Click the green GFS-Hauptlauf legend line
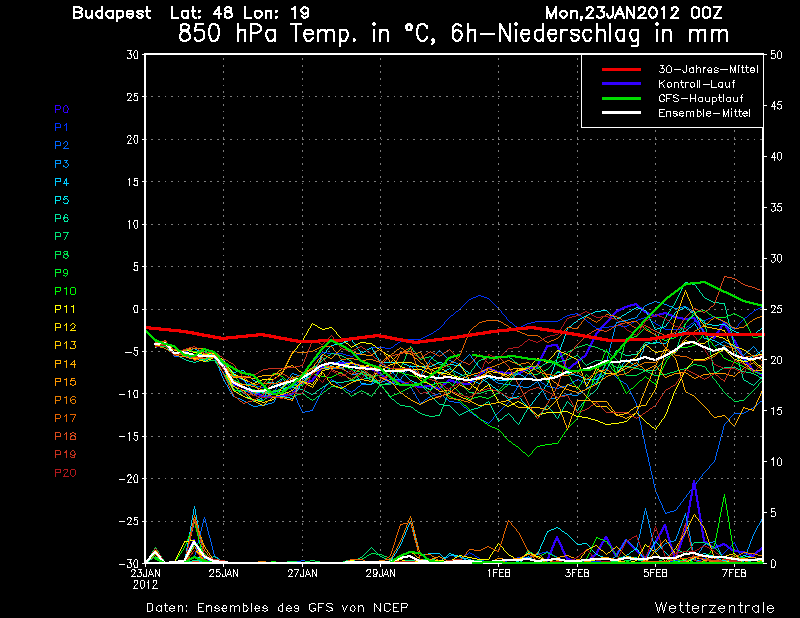 (625, 100)
